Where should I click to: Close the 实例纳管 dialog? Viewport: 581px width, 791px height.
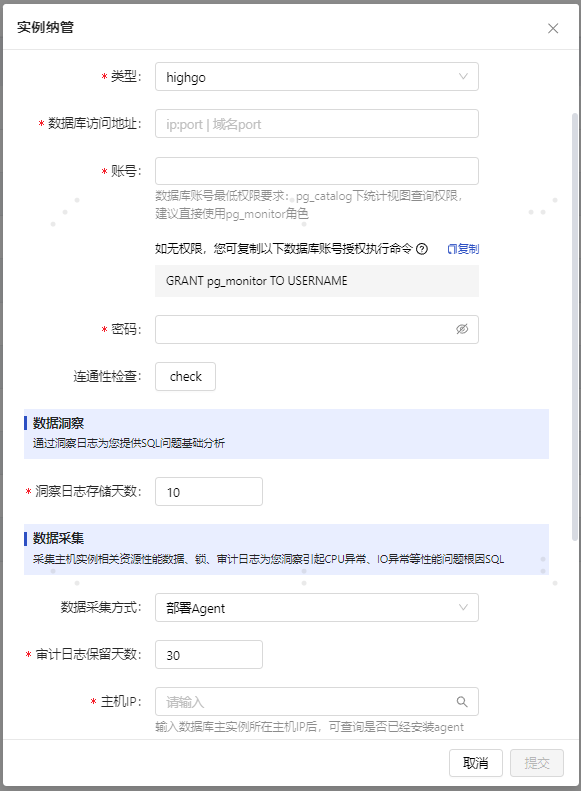pyautogui.click(x=553, y=28)
